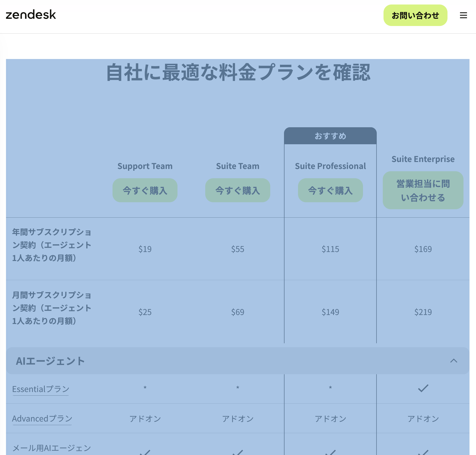Open the hamburger menu icon
Image resolution: width=476 pixels, height=455 pixels.
463,15
